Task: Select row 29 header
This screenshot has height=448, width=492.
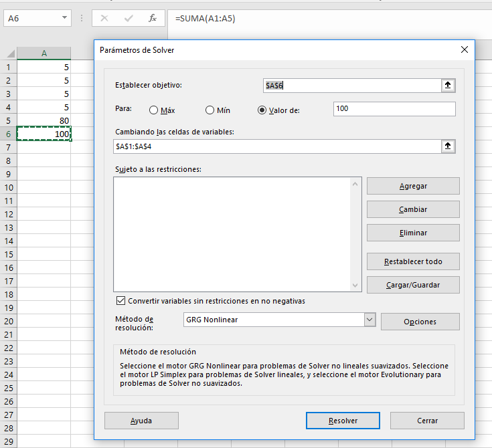Action: coord(9,441)
